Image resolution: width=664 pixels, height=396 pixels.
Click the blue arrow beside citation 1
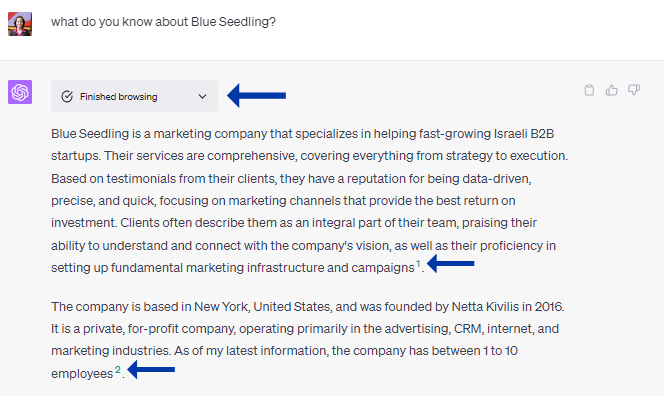[x=451, y=263]
